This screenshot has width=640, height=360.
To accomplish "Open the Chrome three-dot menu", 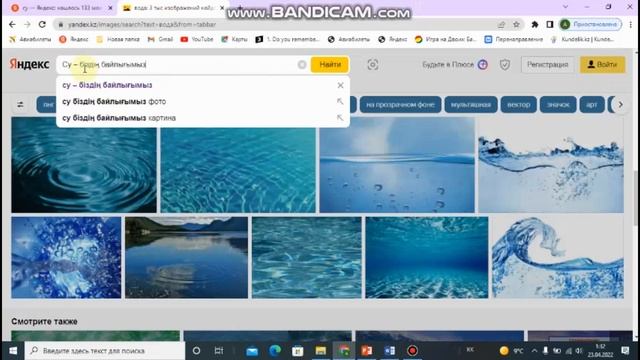I will [631, 24].
